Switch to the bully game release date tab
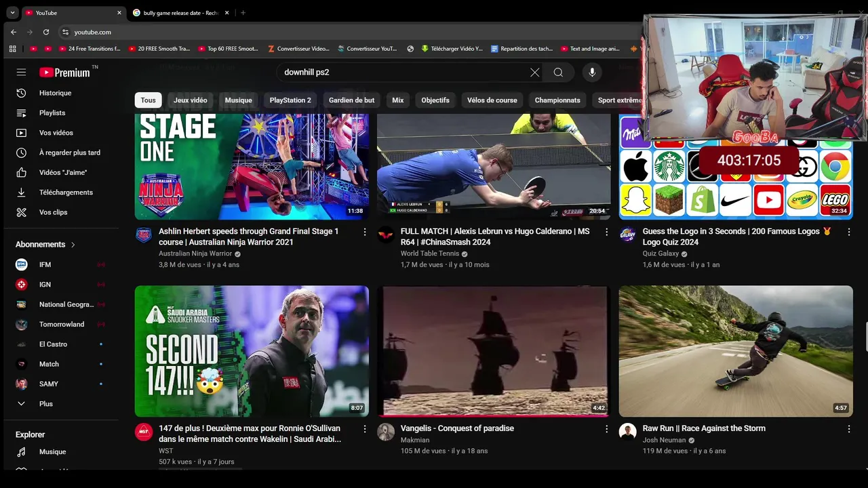 179,13
